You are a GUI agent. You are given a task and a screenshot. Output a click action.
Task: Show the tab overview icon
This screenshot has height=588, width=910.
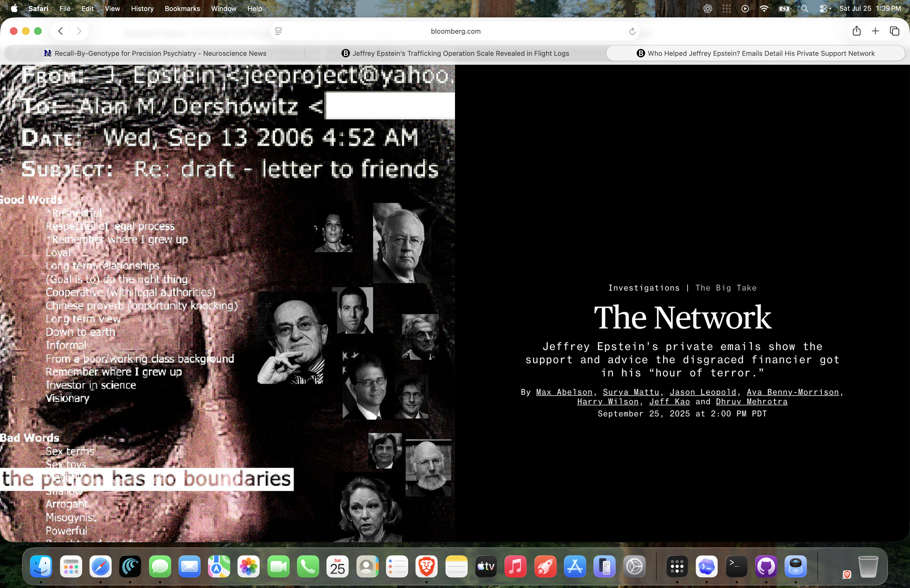[894, 31]
